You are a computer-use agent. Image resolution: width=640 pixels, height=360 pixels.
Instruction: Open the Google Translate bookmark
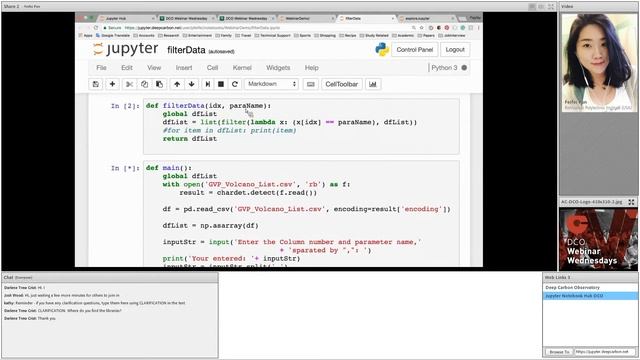point(113,36)
